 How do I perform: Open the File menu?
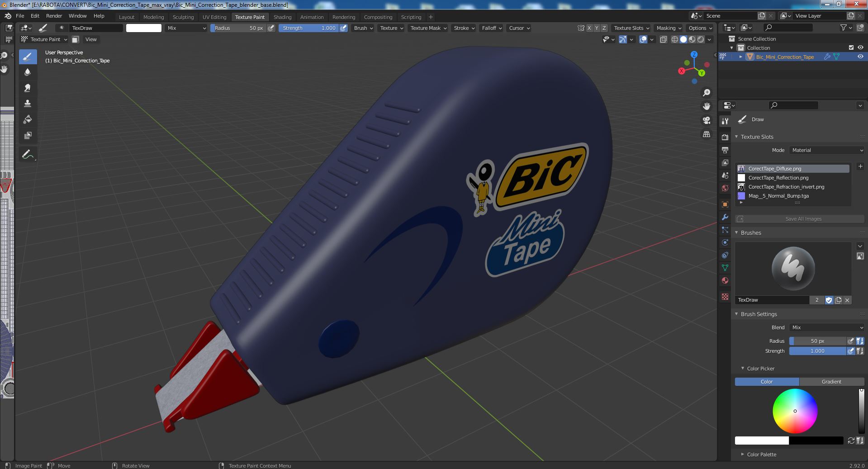tap(20, 16)
